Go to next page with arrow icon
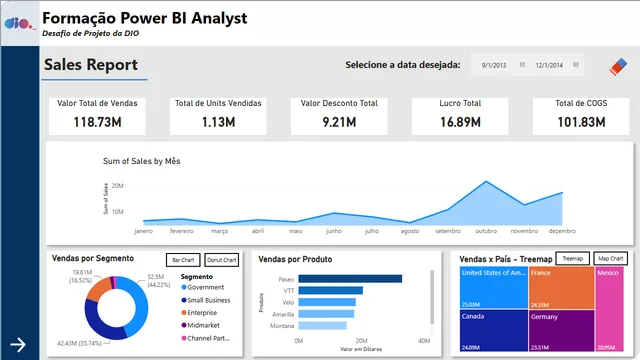This screenshot has width=640, height=360. tap(18, 345)
